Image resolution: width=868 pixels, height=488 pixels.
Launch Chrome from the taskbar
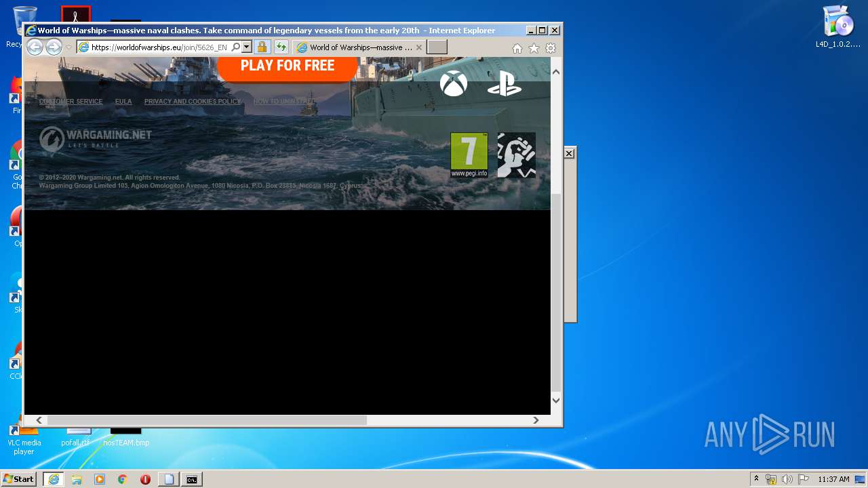tap(123, 479)
